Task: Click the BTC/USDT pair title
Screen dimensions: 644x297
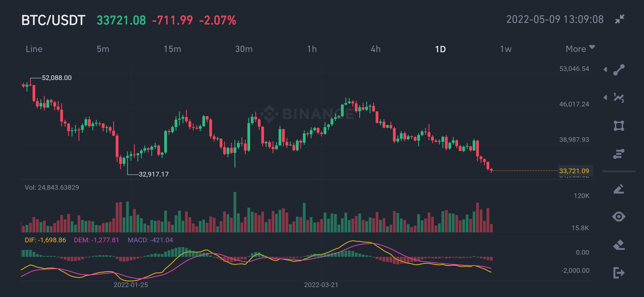Action: 53,20
